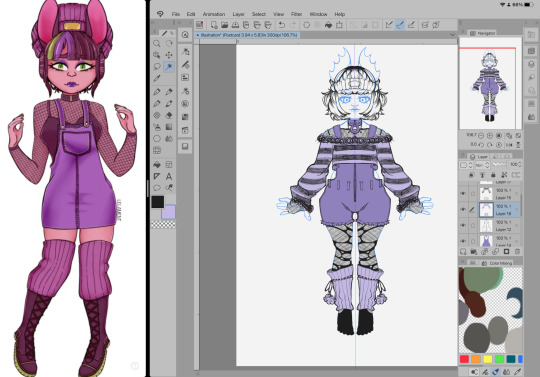Hide Layer 15 with its eye icon

[x=463, y=194]
